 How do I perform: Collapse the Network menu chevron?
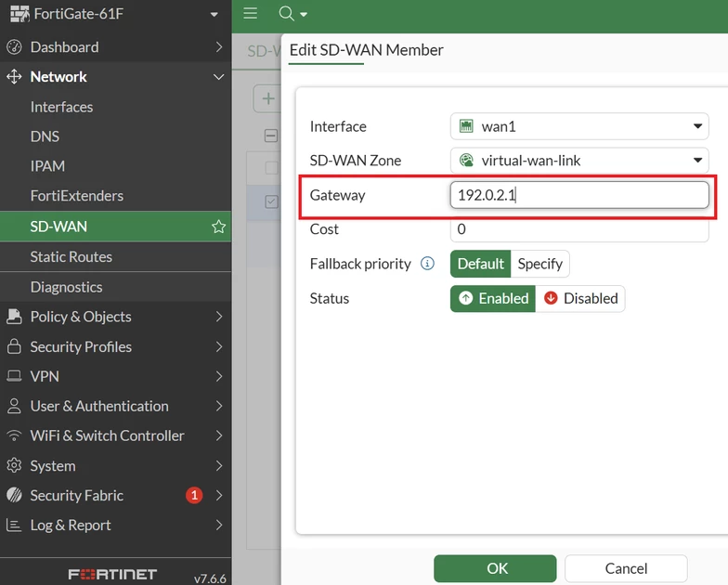point(219,77)
